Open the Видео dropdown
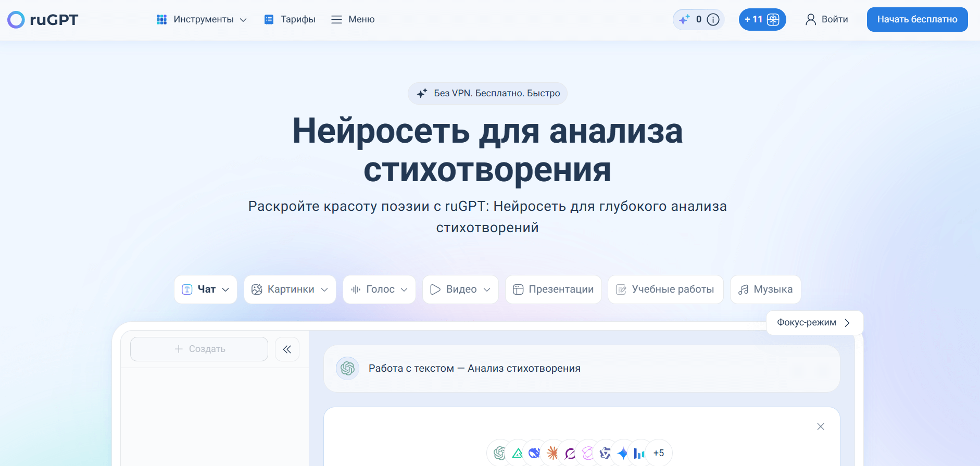980x466 pixels. point(460,289)
